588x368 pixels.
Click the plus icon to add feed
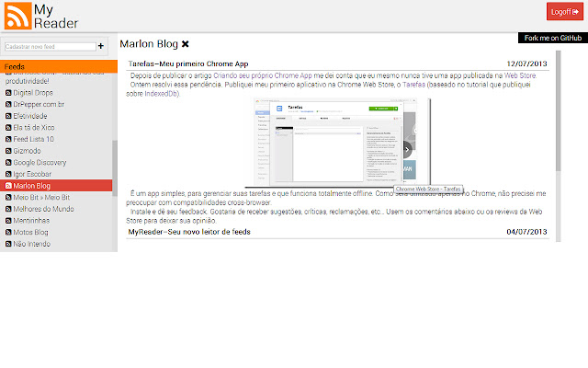[x=101, y=46]
